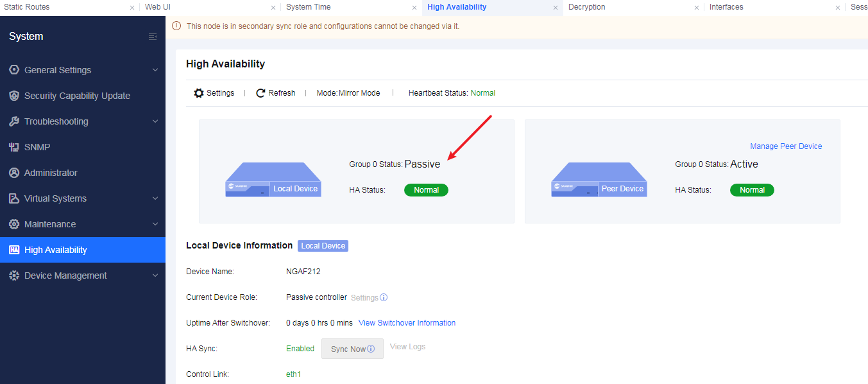
Task: Open View Switchover Information link
Action: tap(407, 323)
